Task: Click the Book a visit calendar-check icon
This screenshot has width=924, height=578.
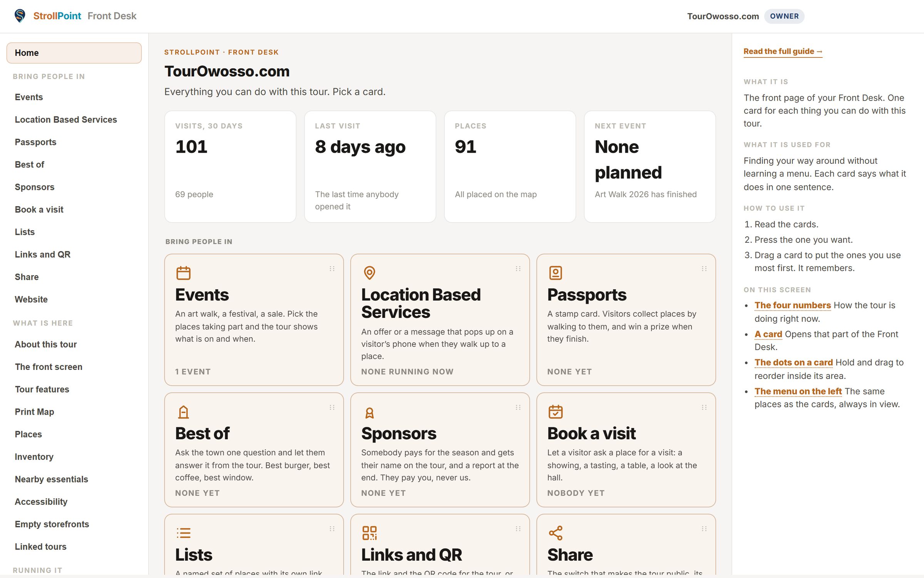Action: [555, 412]
